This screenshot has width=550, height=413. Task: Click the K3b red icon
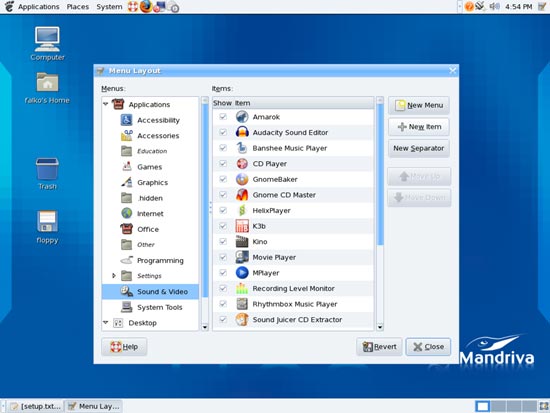click(242, 226)
